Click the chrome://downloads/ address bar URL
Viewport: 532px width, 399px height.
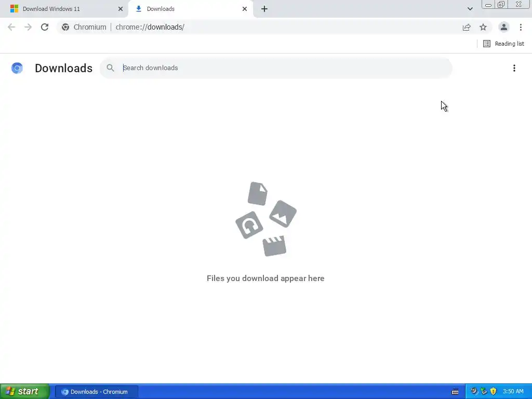tap(150, 27)
